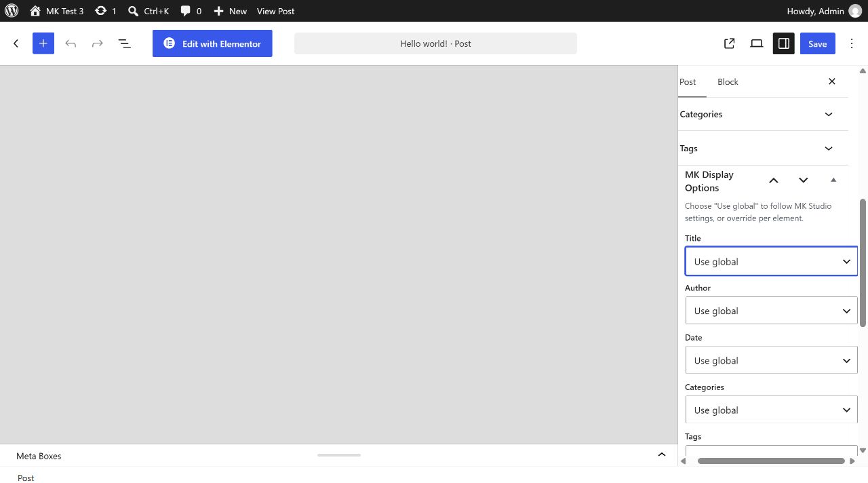Open the device preview options
Screen dimensions: 868x483
(757, 43)
